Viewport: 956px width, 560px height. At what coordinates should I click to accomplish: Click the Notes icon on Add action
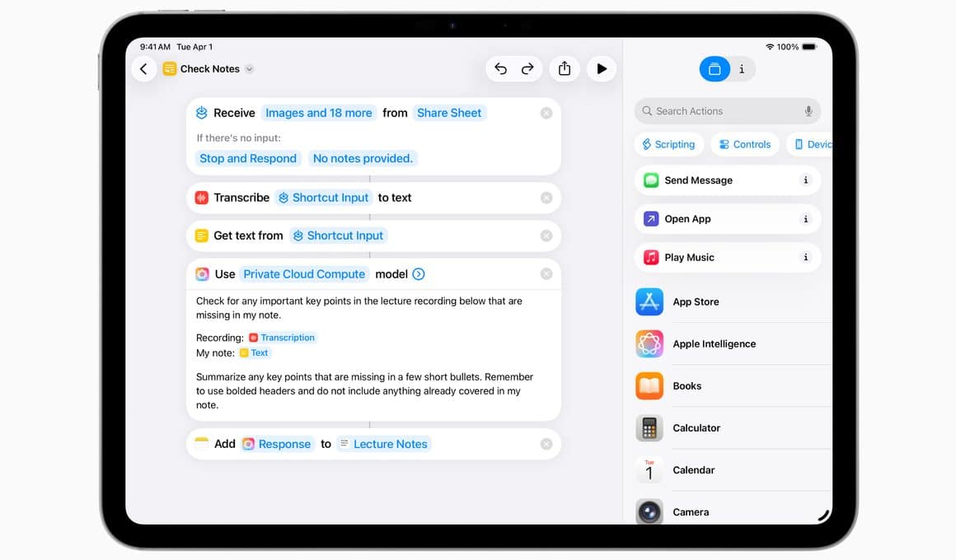[202, 444]
